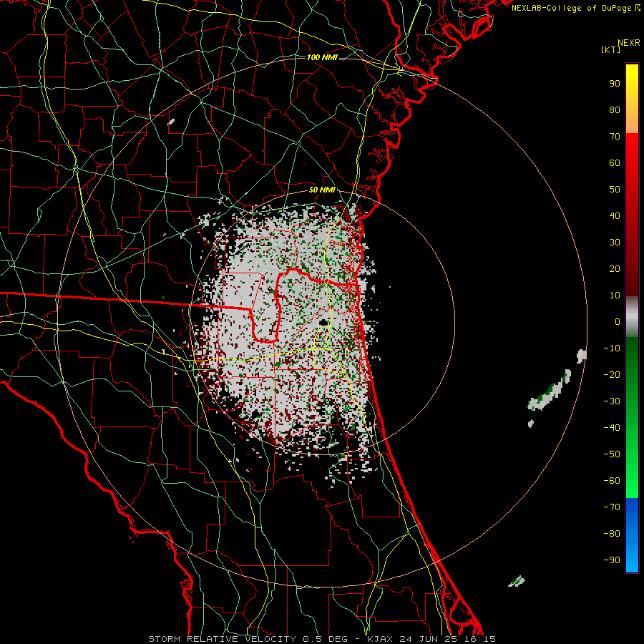This screenshot has width=644, height=644.
Task: Click the -20 value on the velocity scale
Action: tap(612, 375)
